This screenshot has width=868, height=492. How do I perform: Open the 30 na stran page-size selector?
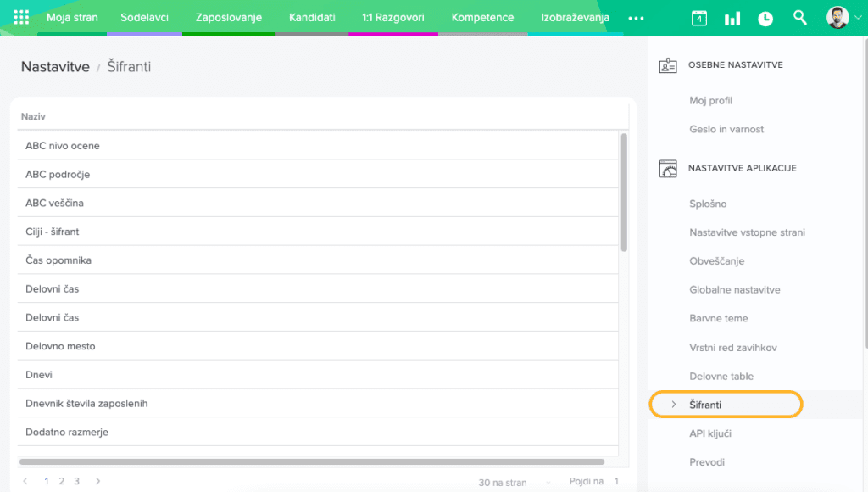(502, 482)
